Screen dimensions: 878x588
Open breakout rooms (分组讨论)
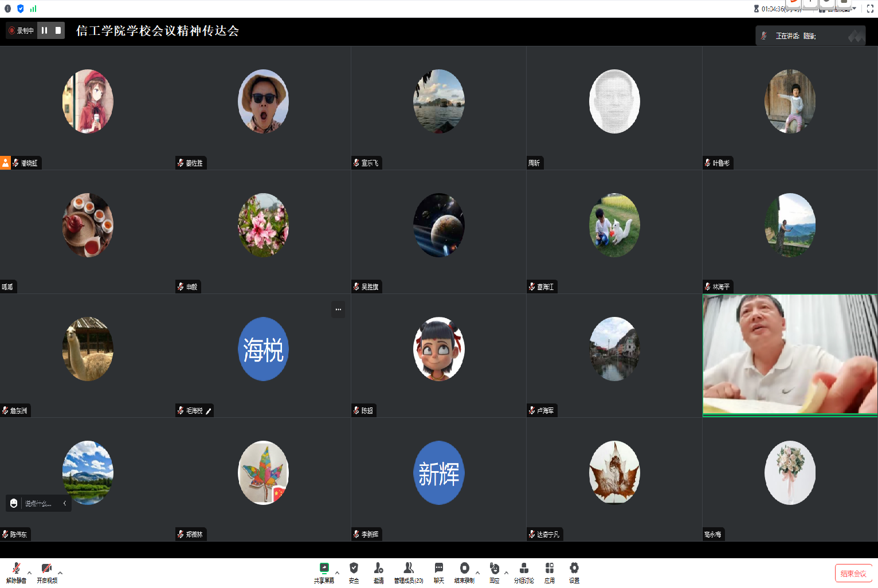coord(523,571)
